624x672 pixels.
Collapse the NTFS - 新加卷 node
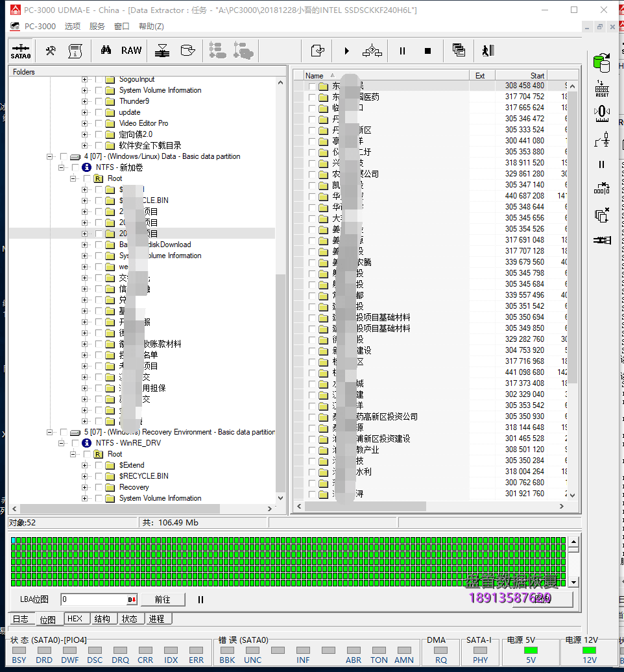click(x=61, y=167)
